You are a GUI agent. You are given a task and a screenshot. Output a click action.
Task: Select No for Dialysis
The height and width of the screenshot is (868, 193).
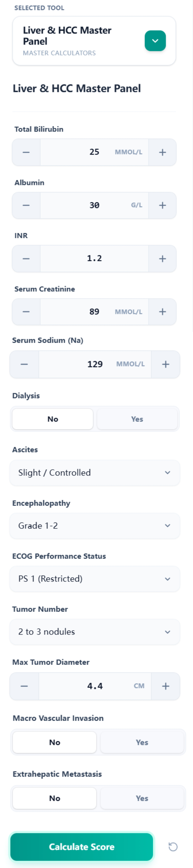(x=52, y=419)
